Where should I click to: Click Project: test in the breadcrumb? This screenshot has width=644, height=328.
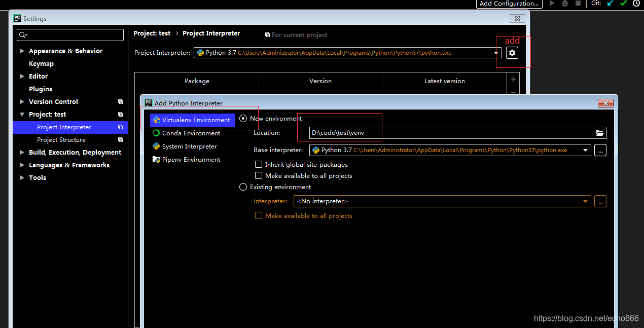(152, 33)
